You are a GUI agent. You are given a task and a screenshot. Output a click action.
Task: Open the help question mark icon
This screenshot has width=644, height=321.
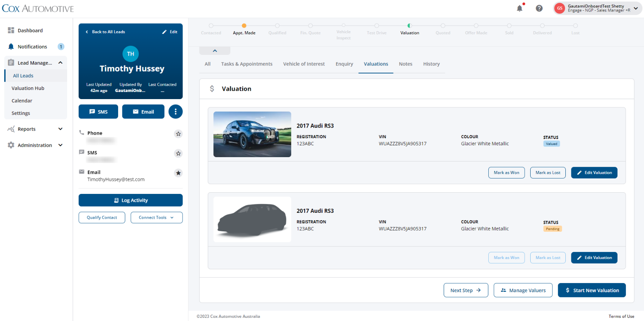(x=539, y=8)
